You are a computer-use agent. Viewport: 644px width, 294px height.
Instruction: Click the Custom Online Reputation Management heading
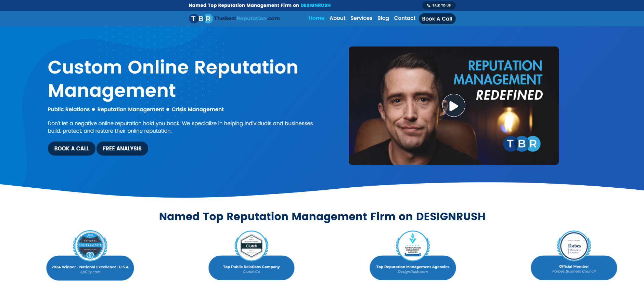coord(173,79)
